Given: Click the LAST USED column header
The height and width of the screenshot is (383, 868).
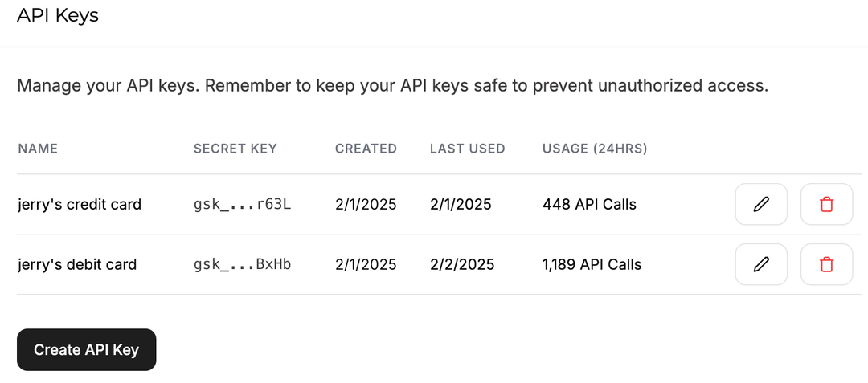Looking at the screenshot, I should [x=467, y=149].
